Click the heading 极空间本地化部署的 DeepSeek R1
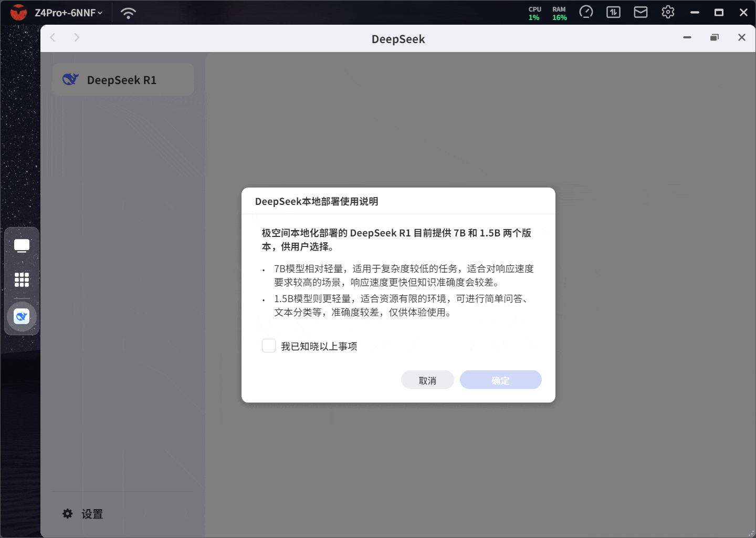756x538 pixels. [x=396, y=240]
